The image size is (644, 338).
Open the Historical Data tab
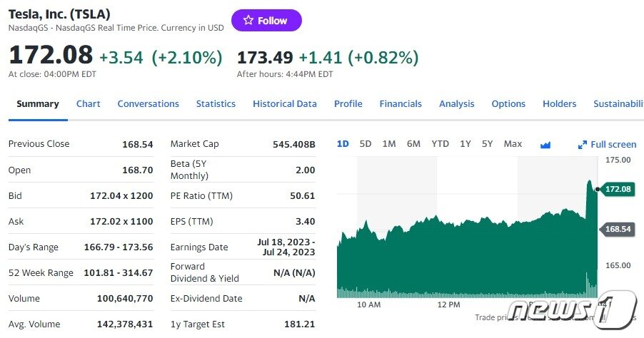coord(284,104)
